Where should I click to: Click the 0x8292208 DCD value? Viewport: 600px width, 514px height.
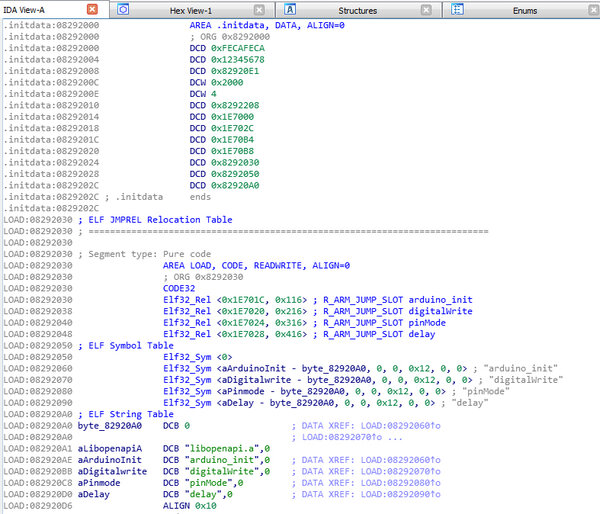pyautogui.click(x=235, y=105)
